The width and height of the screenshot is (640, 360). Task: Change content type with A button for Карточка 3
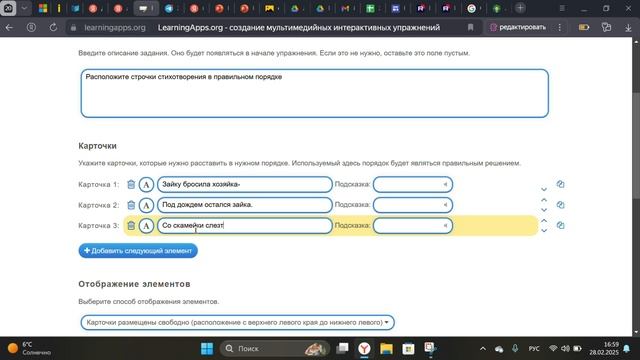[146, 225]
